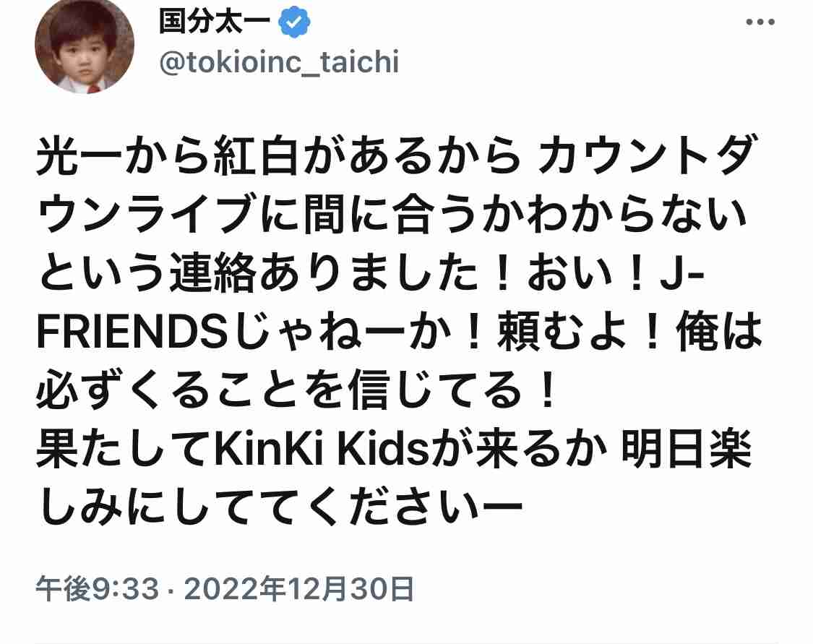Click the line starting ウンライブに間に合う
Screen dimensions: 813x644
(x=392, y=214)
